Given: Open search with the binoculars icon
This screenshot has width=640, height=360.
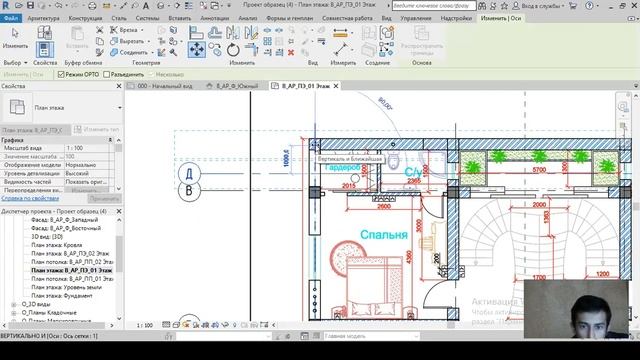Looking at the screenshot, I should (482, 6).
